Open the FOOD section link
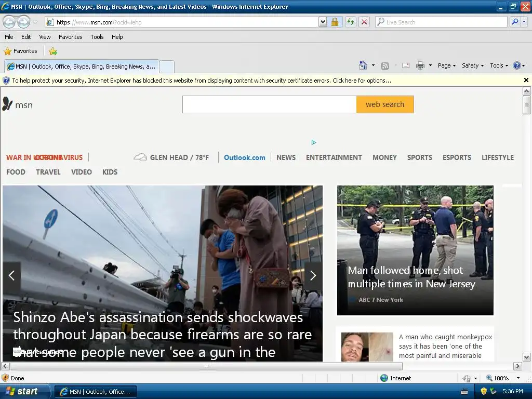Viewport: 532px width, 399px height. [16, 172]
